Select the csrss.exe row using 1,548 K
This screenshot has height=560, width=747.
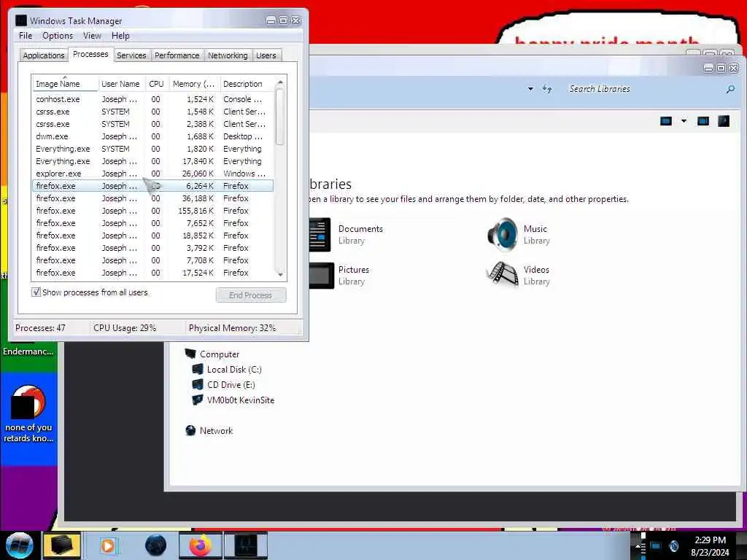(x=152, y=112)
